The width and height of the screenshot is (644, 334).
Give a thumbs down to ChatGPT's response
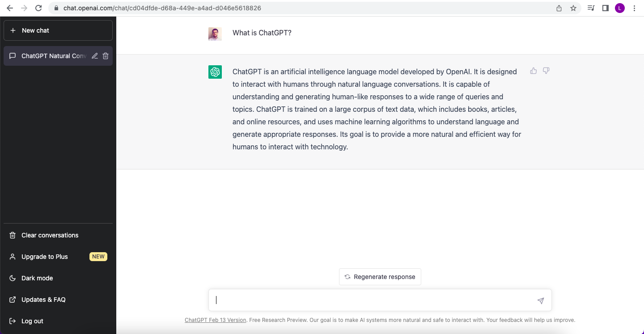546,71
